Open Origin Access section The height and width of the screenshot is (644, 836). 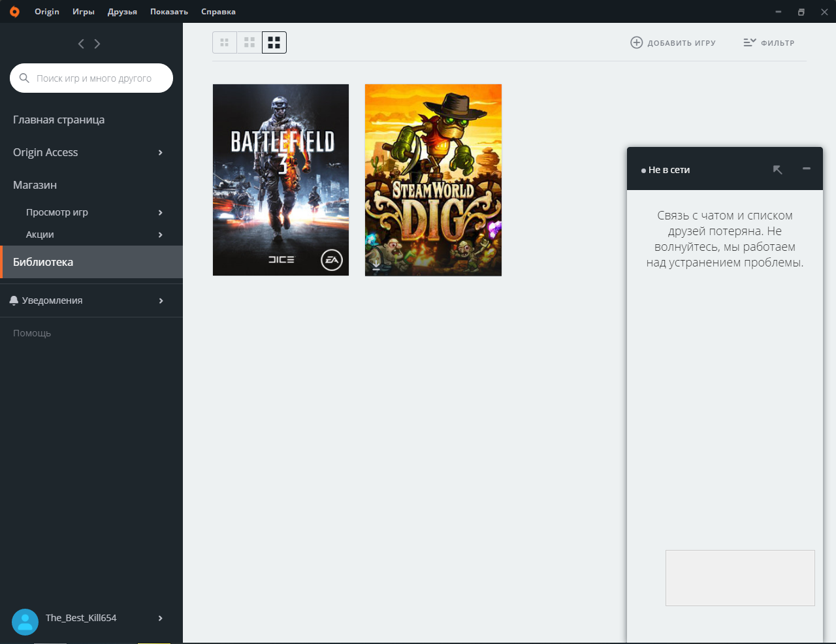pos(46,152)
